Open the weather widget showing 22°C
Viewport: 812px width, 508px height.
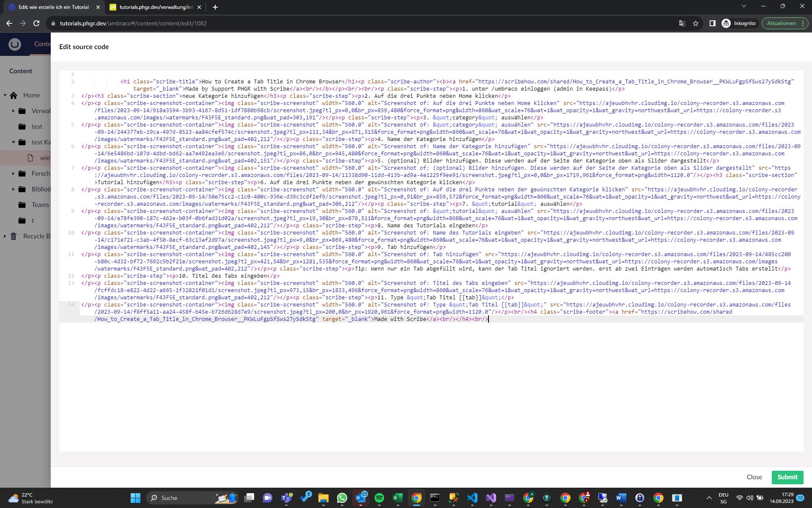coord(30,498)
